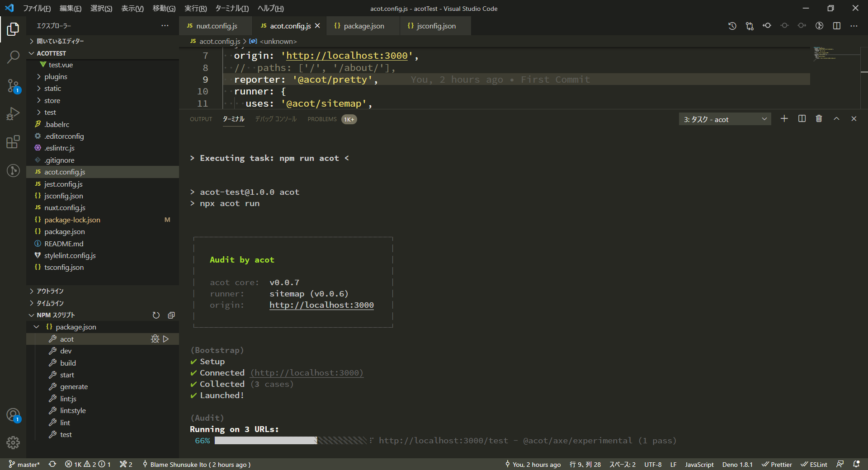Open the Source Control view
The width and height of the screenshot is (868, 470).
[x=13, y=85]
